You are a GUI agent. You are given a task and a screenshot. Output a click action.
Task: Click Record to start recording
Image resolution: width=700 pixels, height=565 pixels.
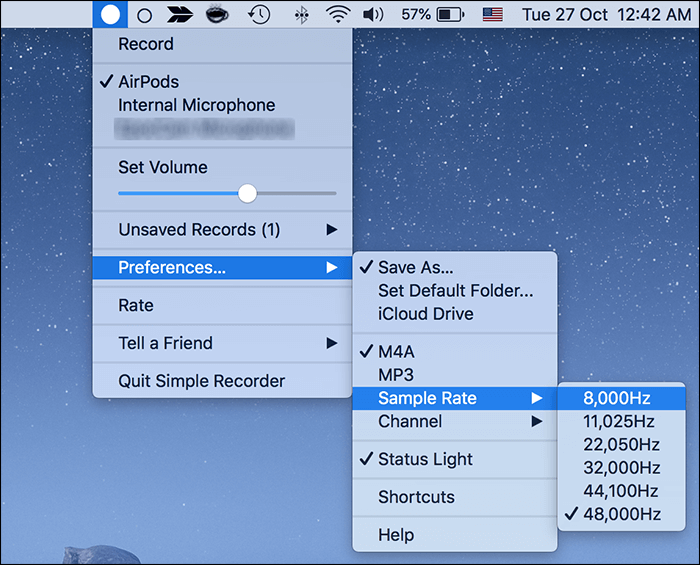pos(146,44)
